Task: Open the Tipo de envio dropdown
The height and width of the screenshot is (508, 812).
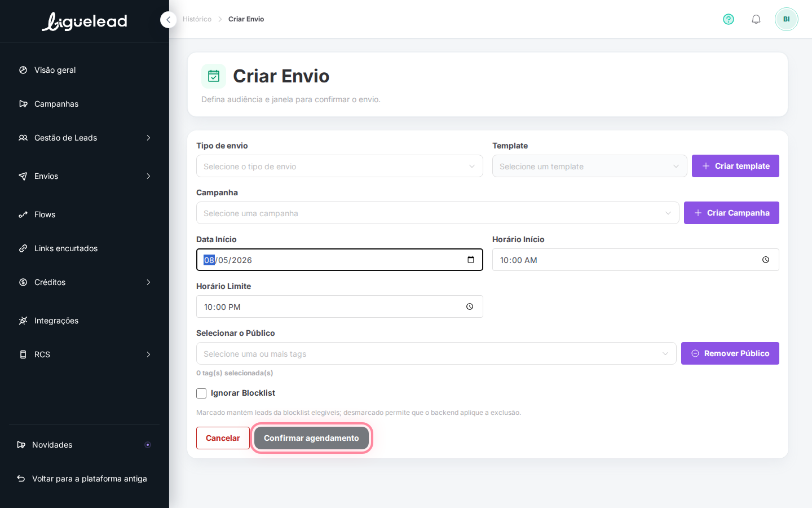Action: click(x=339, y=166)
